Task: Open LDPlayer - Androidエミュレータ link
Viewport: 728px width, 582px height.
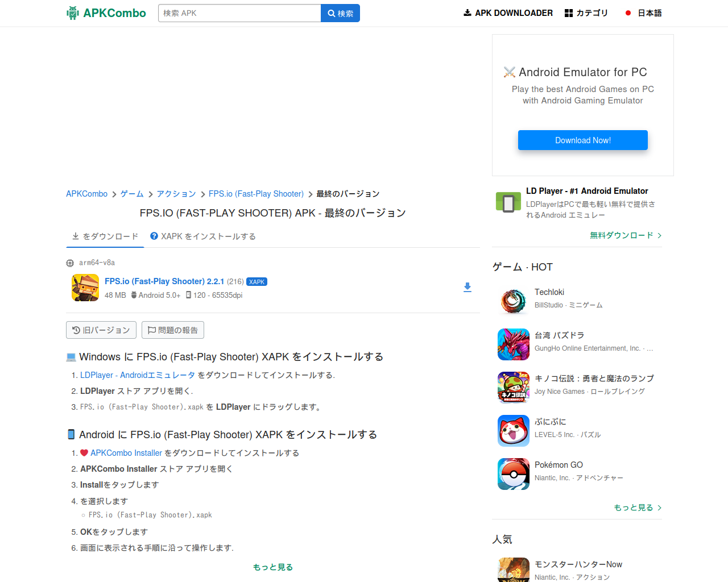Action: (x=138, y=375)
